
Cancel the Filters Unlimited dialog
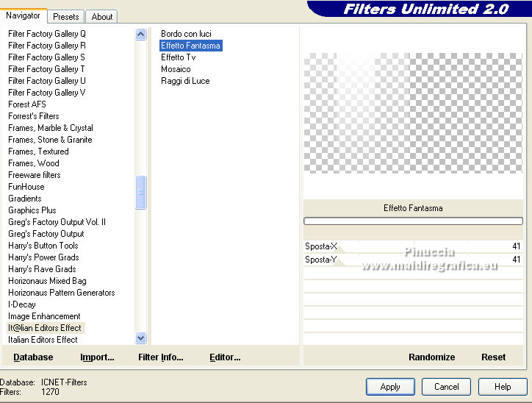pos(446,387)
